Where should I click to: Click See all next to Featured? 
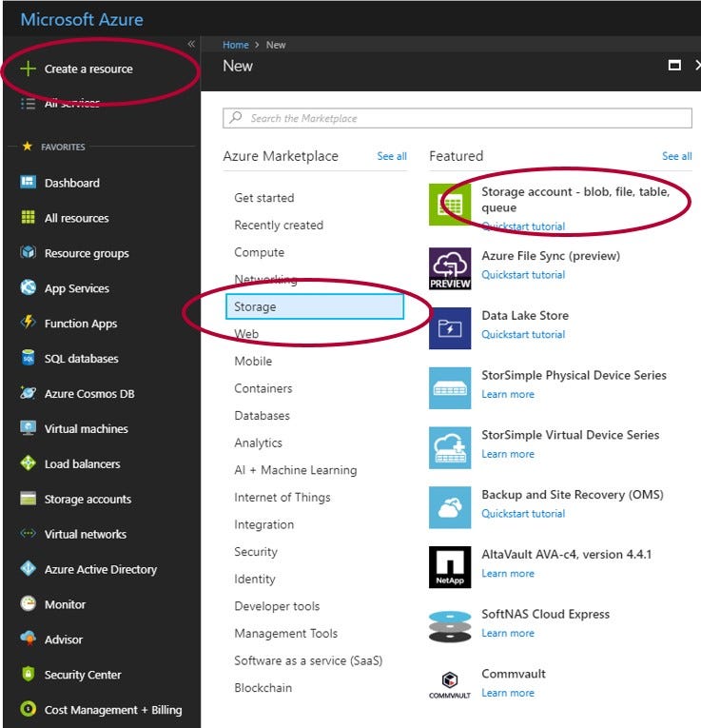(676, 156)
